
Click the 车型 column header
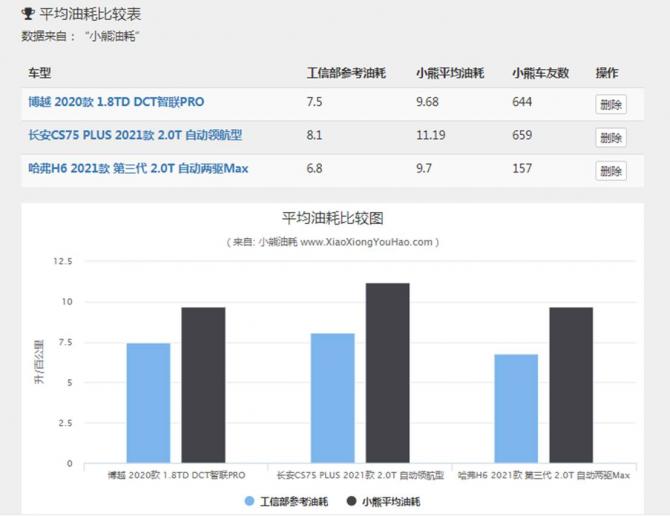coord(39,73)
